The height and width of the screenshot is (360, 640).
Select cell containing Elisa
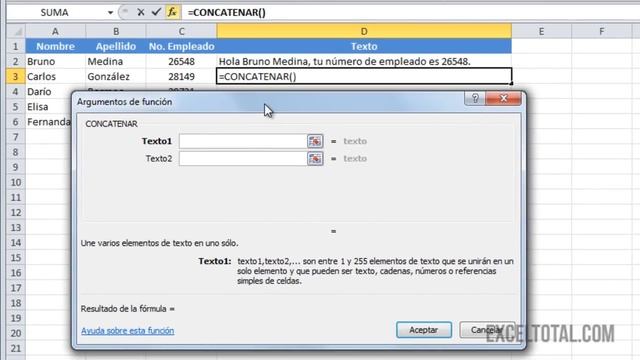[x=48, y=107]
